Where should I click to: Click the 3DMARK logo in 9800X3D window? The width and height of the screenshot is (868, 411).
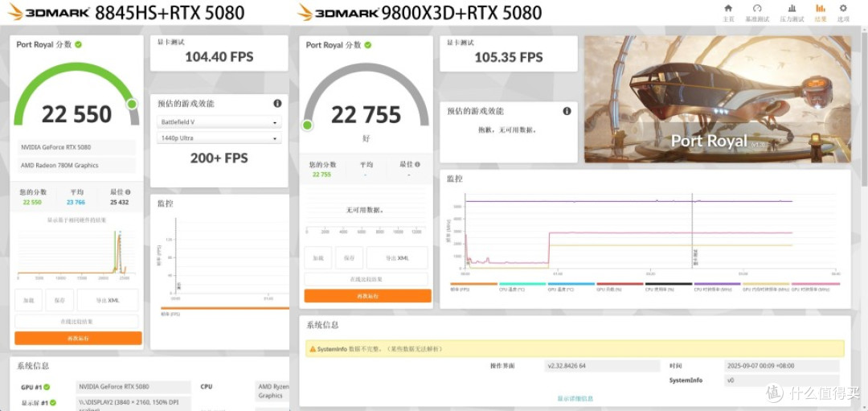(338, 12)
